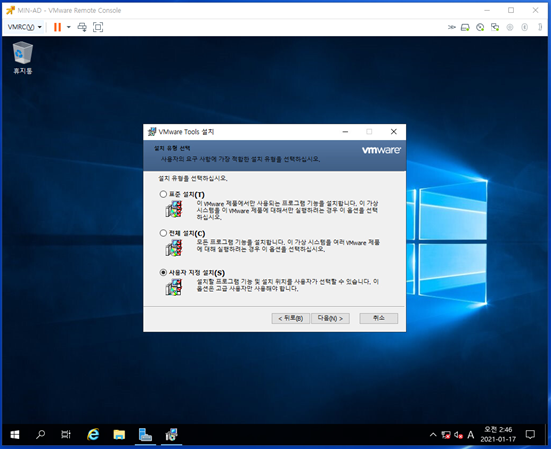Click the muted volume tray icon
The height and width of the screenshot is (449, 551).
pyautogui.click(x=458, y=435)
